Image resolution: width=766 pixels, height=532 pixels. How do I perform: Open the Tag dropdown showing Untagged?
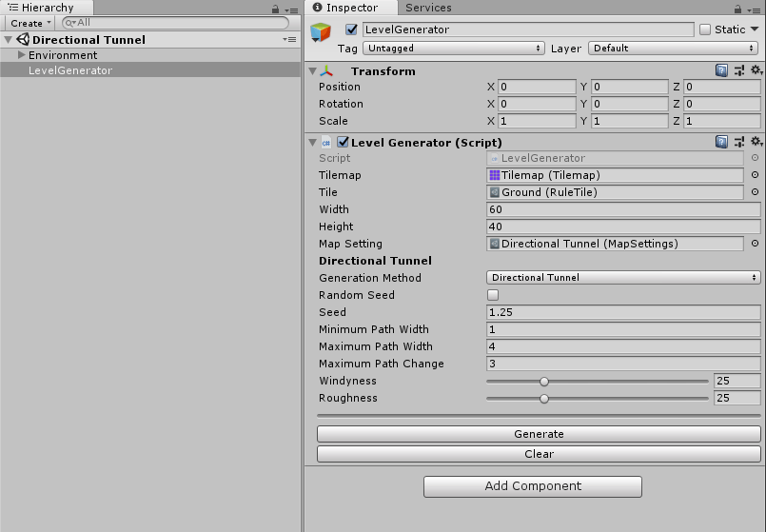(x=453, y=48)
